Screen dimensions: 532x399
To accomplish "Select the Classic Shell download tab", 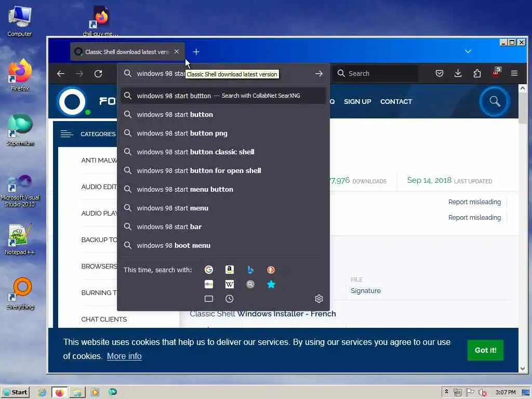I will tap(127, 52).
